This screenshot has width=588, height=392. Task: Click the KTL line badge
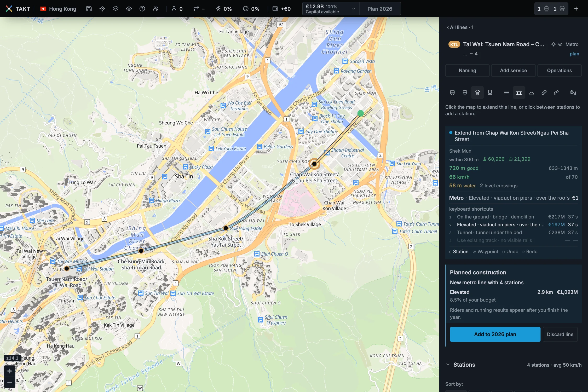(x=454, y=44)
